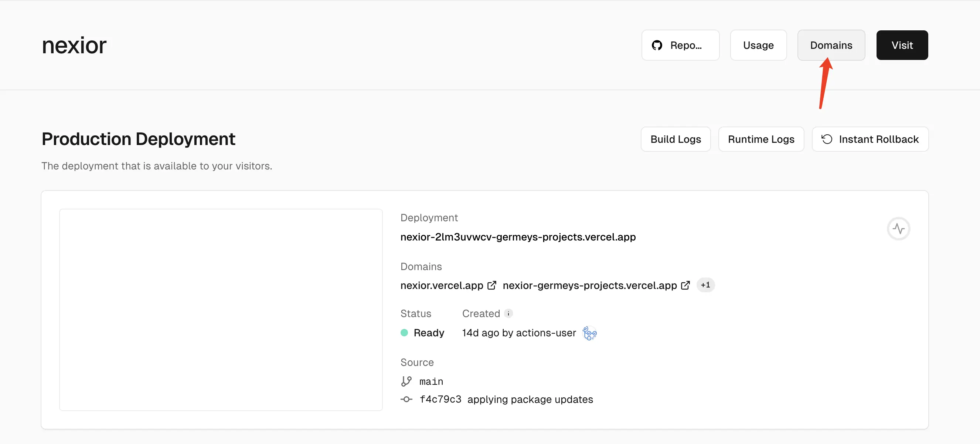Click the commit icon beside f4c79c3

coord(406,399)
